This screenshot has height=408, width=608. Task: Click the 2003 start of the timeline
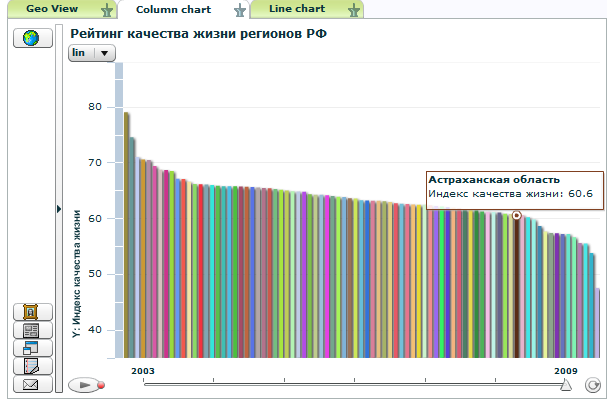(144, 384)
